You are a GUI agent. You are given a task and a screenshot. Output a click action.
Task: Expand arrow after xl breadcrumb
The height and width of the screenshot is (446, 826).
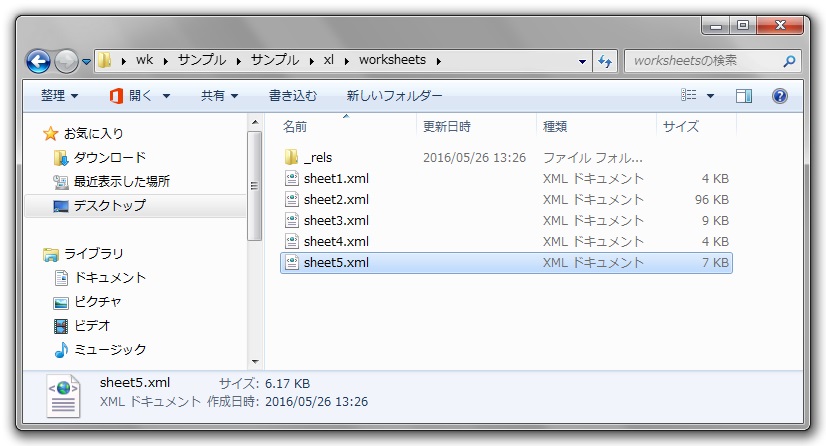(x=347, y=61)
